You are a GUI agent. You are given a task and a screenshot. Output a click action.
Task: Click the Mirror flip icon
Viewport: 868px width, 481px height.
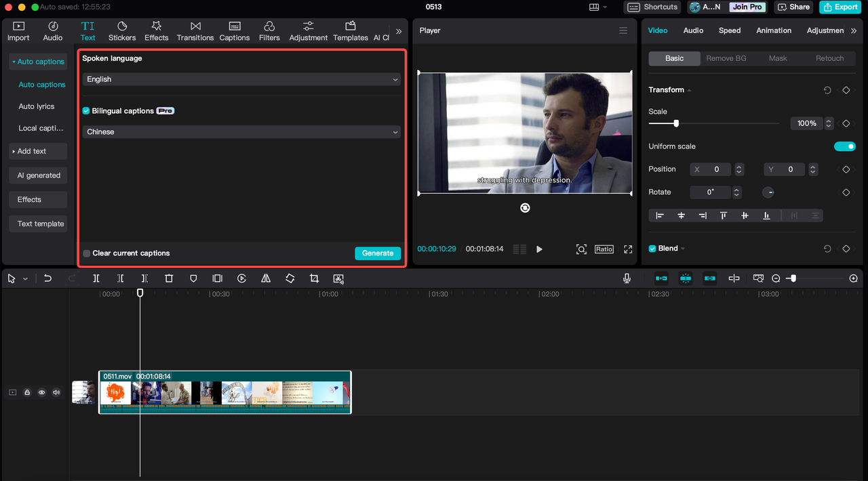[x=266, y=278]
